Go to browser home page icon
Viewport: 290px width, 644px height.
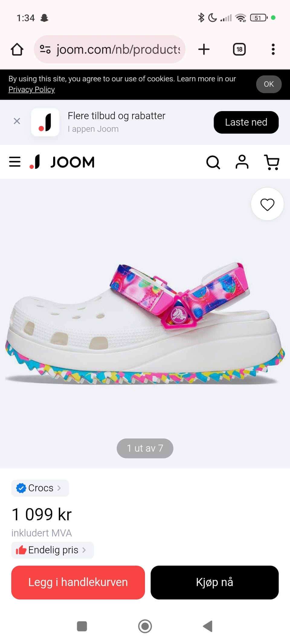[x=17, y=49]
